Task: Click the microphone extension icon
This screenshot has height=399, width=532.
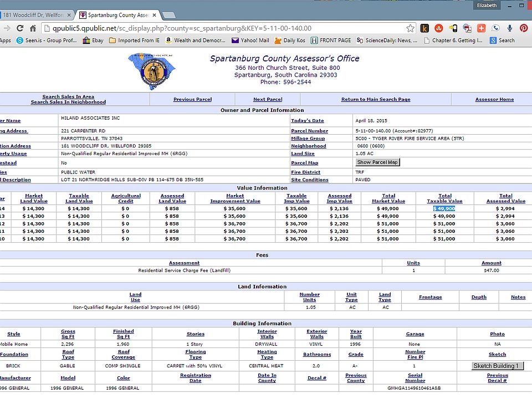Action: pos(510,28)
